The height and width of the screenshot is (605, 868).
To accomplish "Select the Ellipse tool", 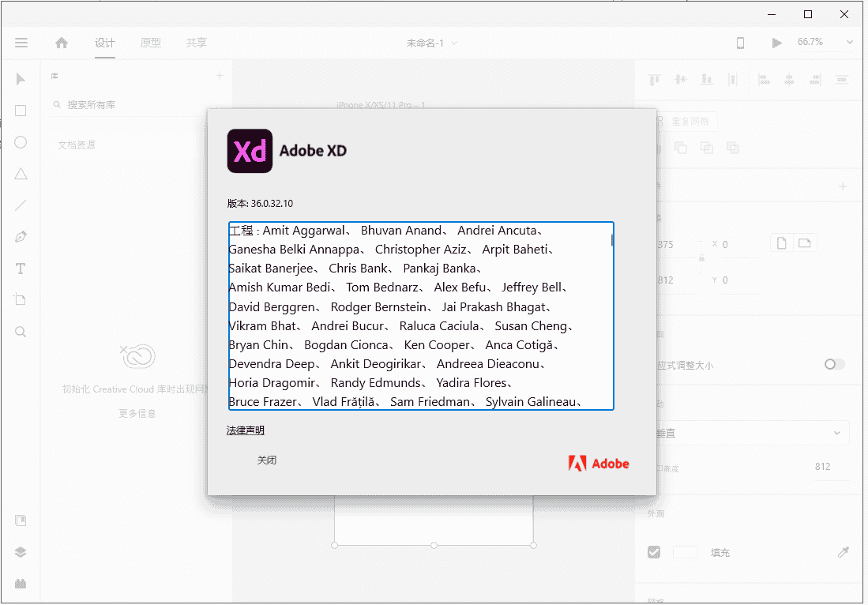I will click(x=21, y=142).
